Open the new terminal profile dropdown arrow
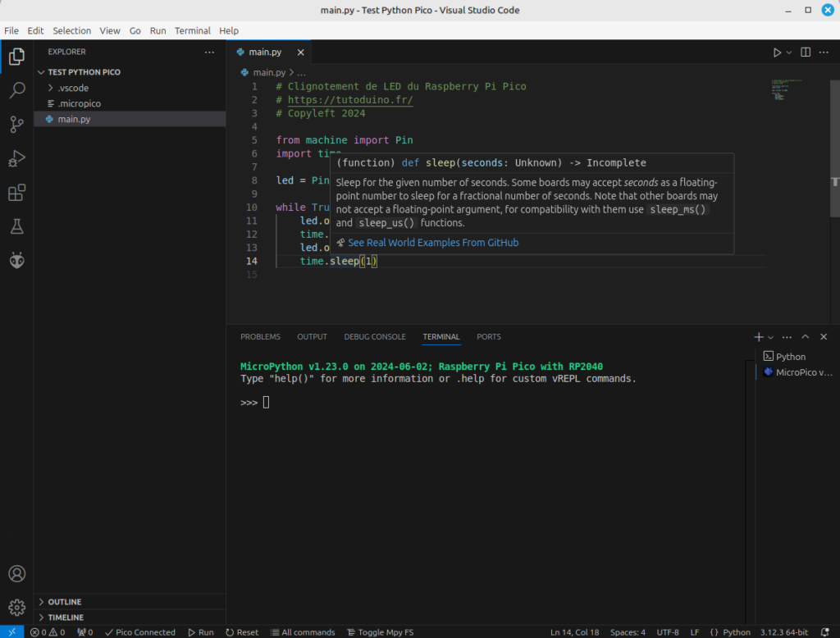Image resolution: width=840 pixels, height=638 pixels. (771, 337)
